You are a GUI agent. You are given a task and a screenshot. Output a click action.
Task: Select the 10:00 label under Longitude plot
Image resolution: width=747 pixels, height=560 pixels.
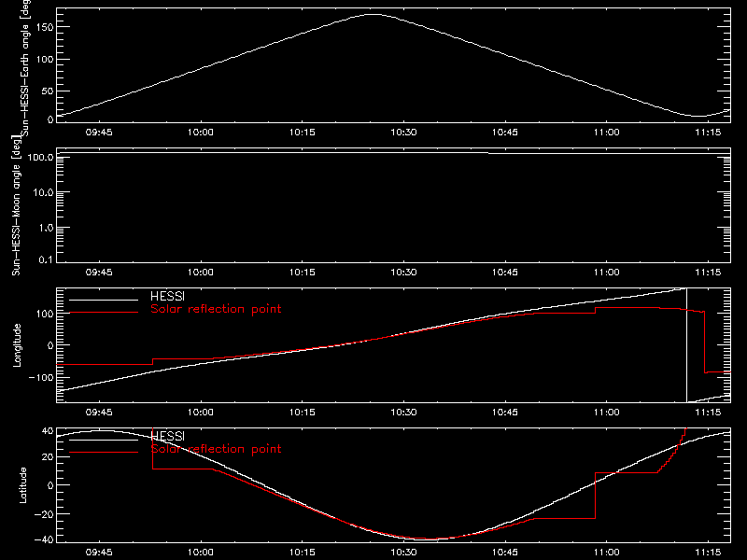[201, 413]
